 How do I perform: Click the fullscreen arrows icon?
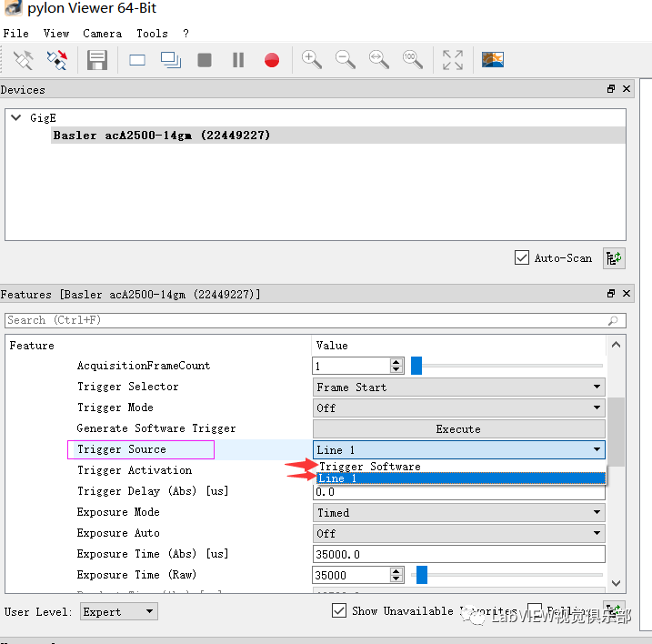tap(453, 60)
